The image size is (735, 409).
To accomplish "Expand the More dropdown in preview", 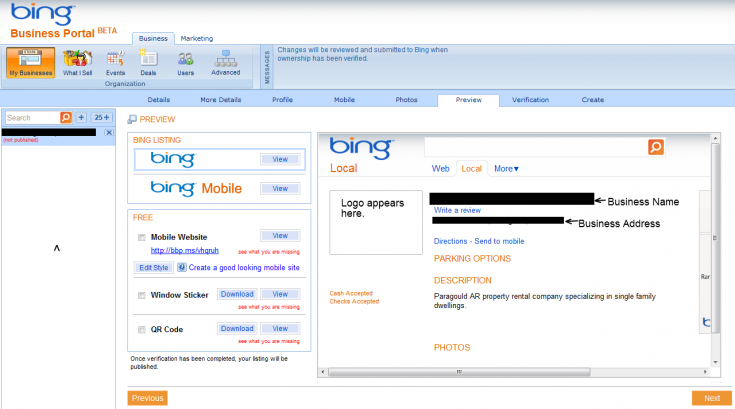I will [x=506, y=169].
